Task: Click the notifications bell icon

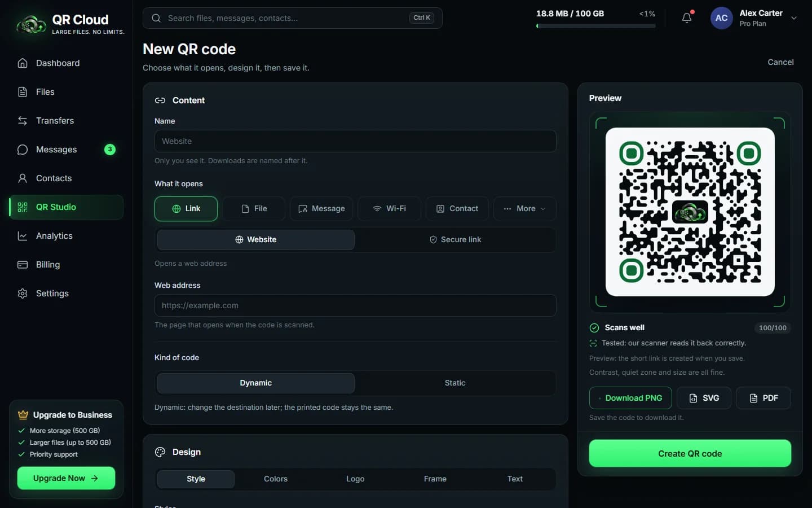Action: 687,18
